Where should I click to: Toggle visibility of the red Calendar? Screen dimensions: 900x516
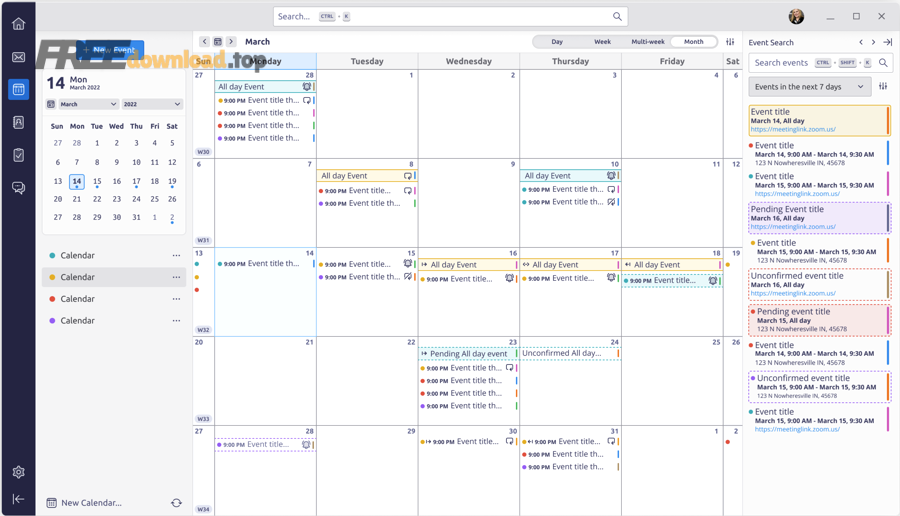(x=52, y=299)
